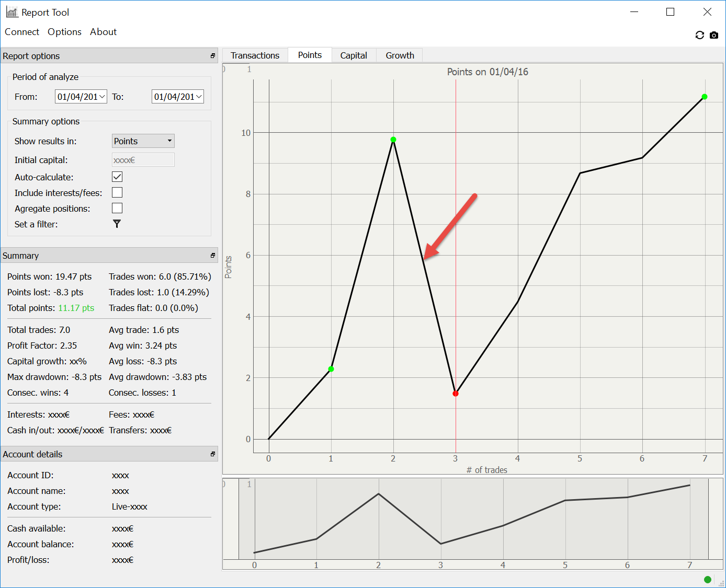The height and width of the screenshot is (588, 726).
Task: Click the 'Points won: 19.47 pts' text
Action: tap(50, 276)
